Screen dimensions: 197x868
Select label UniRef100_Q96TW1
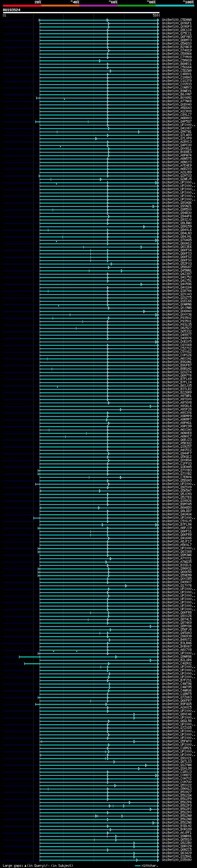(177, 131)
